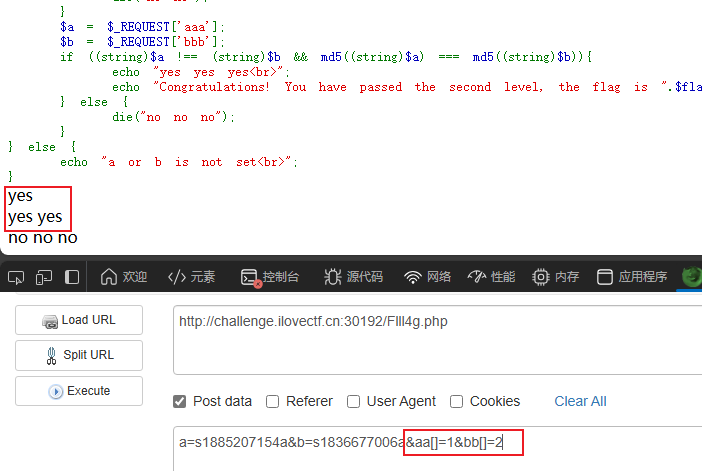Click the Split URL button
The width and height of the screenshot is (702, 471).
click(79, 355)
